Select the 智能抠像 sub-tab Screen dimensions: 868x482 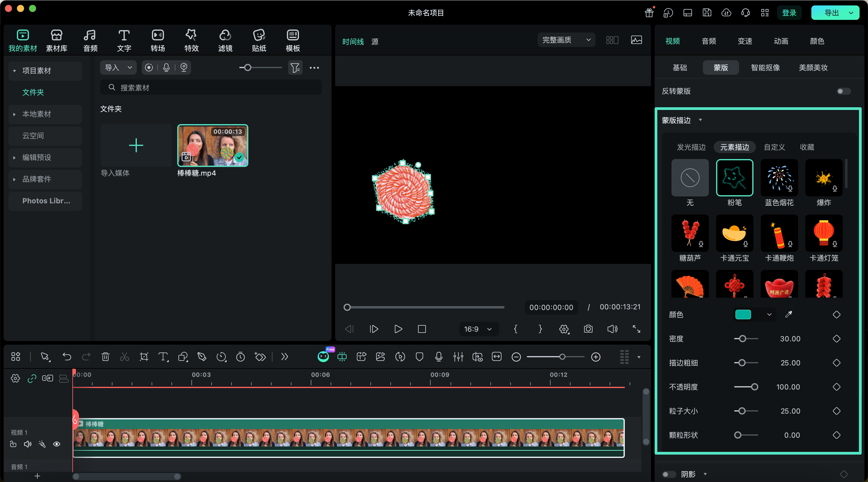tap(765, 68)
